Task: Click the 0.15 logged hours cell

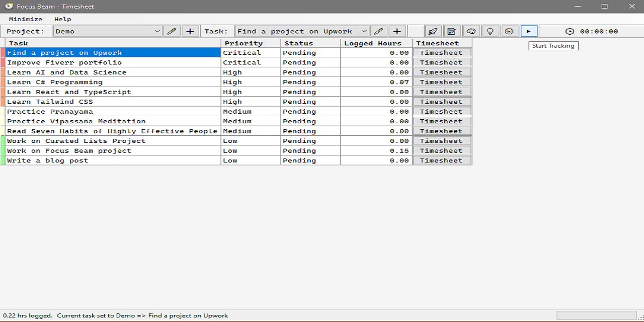Action: click(x=376, y=151)
